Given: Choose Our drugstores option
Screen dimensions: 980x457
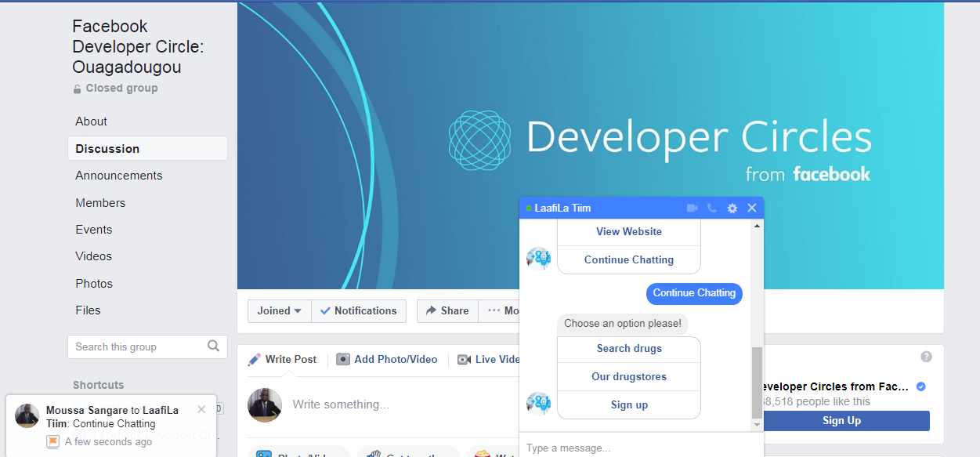Looking at the screenshot, I should coord(629,377).
